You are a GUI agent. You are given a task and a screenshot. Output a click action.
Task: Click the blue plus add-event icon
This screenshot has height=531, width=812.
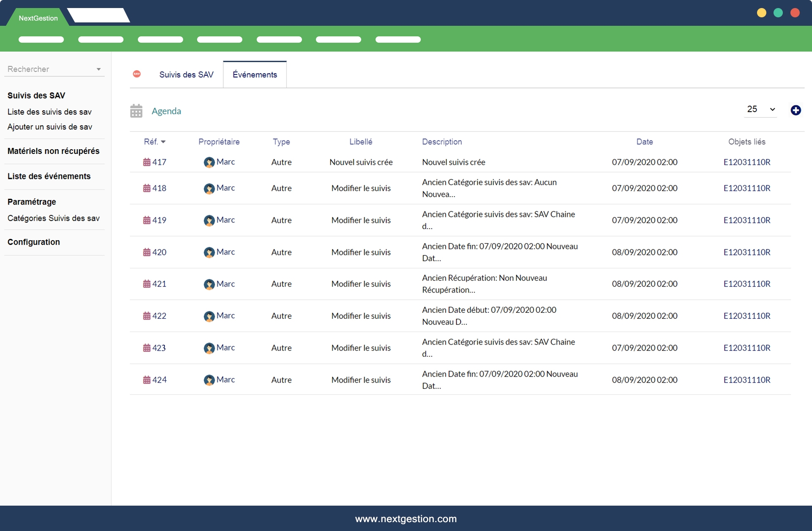(x=796, y=110)
